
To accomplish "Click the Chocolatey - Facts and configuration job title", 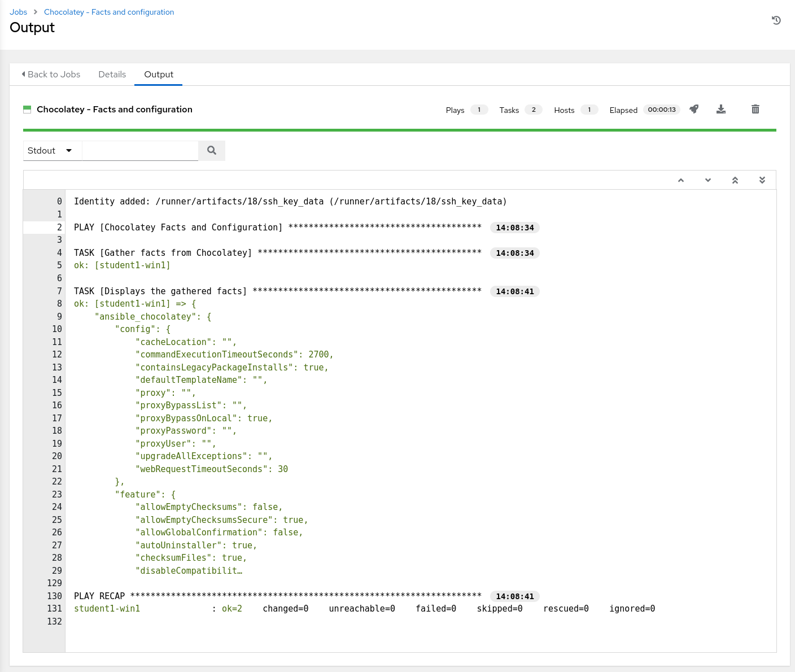I will [x=115, y=109].
